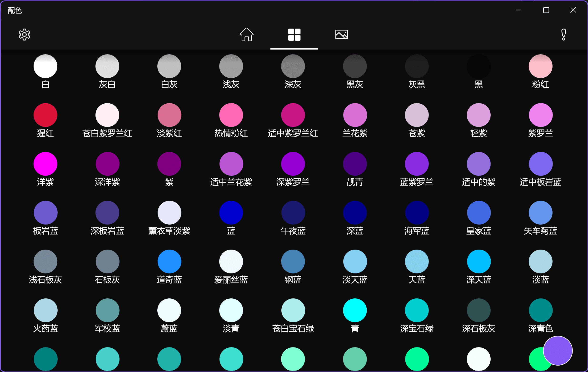Minimize the 配色 window
This screenshot has width=588, height=372.
[x=518, y=10]
